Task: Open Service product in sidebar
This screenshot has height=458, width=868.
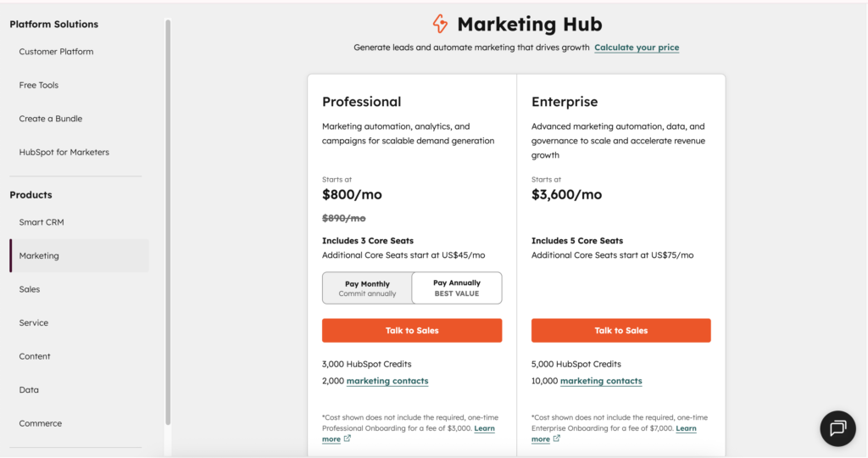Action: pos(33,322)
